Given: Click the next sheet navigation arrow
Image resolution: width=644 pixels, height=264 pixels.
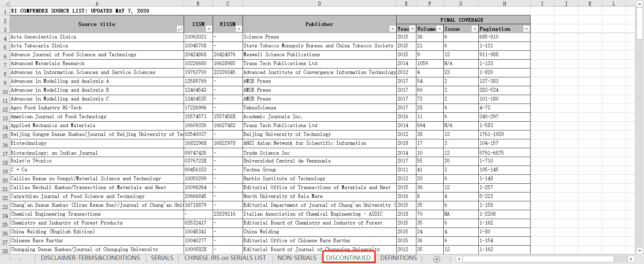Looking at the screenshot, I should pos(20,259).
